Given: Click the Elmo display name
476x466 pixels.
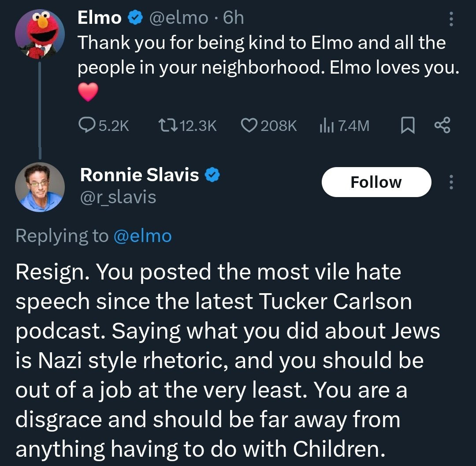Looking at the screenshot, I should pyautogui.click(x=100, y=18).
